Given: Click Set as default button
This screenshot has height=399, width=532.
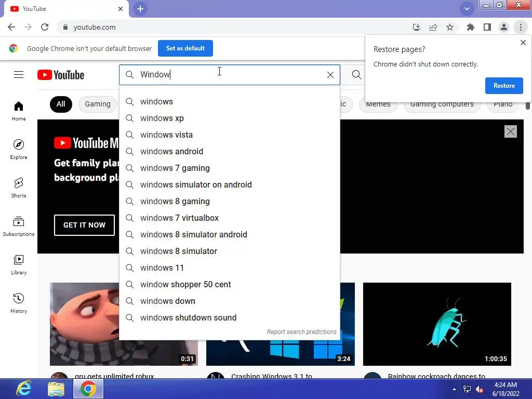Looking at the screenshot, I should 185,48.
